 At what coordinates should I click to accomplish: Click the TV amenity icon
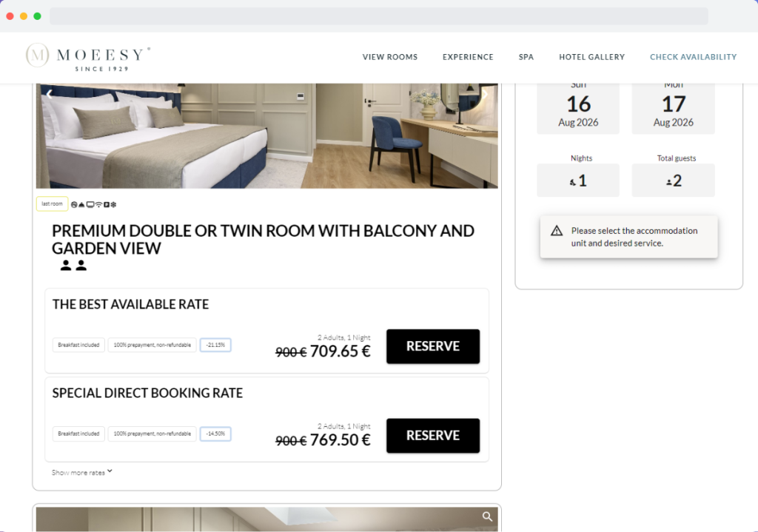[x=90, y=205]
